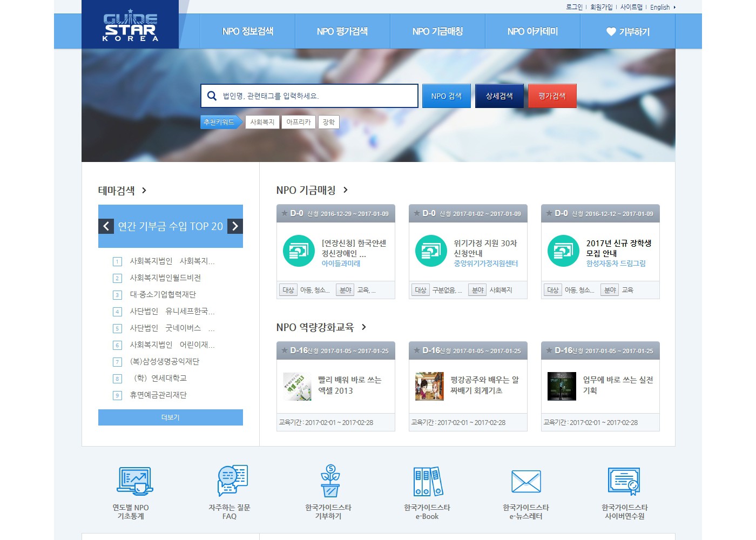
Task: Open the English language dropdown
Action: (663, 7)
